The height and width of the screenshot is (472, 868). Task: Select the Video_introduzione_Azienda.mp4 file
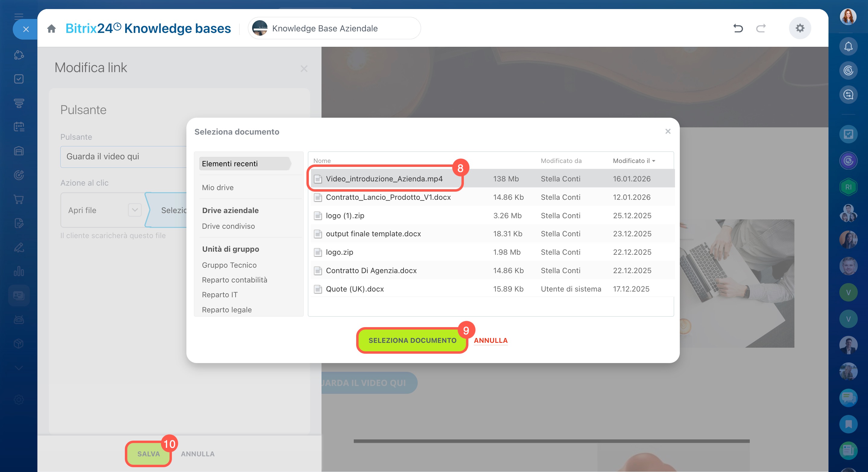click(384, 179)
